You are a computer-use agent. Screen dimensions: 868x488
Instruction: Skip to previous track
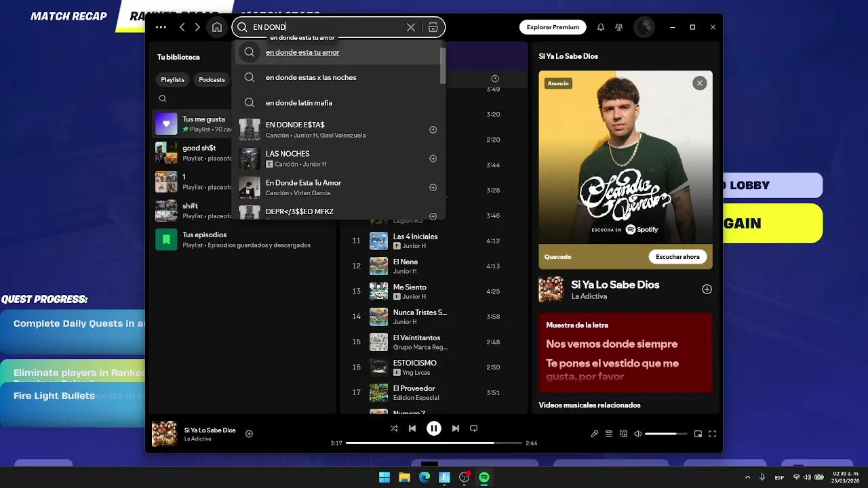point(412,428)
